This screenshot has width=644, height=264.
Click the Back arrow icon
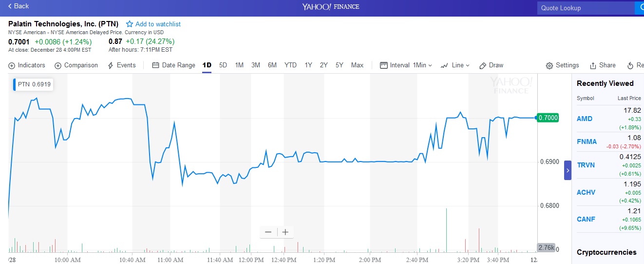(10, 6)
